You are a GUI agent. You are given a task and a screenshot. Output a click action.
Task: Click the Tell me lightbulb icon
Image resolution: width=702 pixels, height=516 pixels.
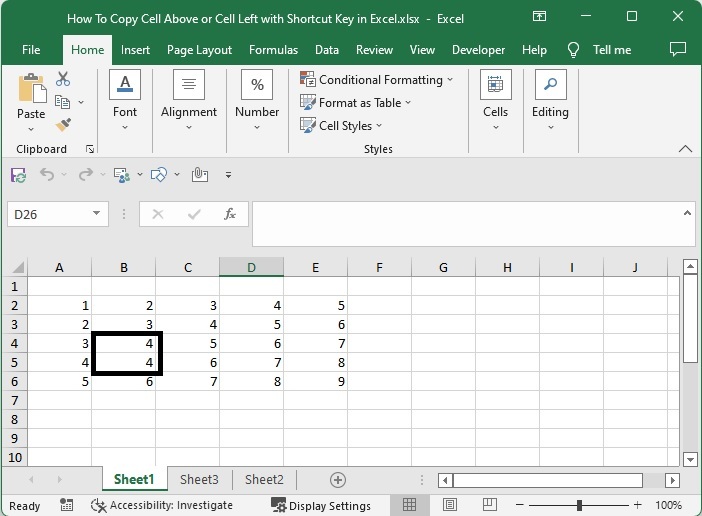(574, 50)
